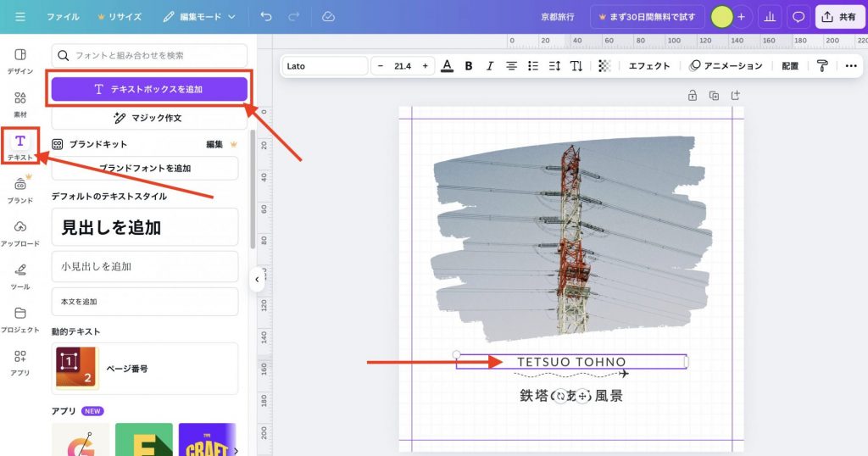
Task: Click 編集 next to ブランドキット
Action: point(214,144)
